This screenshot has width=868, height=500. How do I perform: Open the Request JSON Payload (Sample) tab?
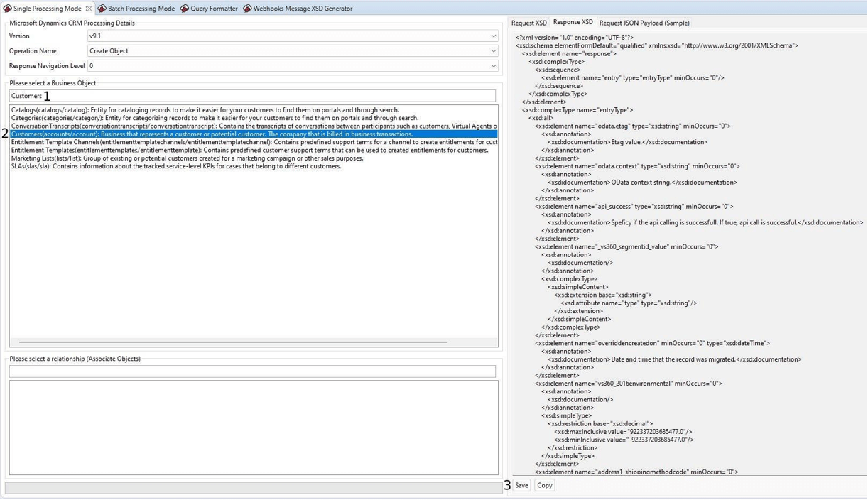tap(644, 23)
